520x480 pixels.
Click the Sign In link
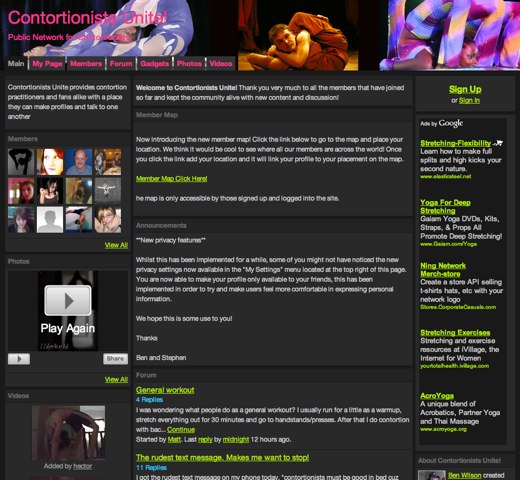469,100
